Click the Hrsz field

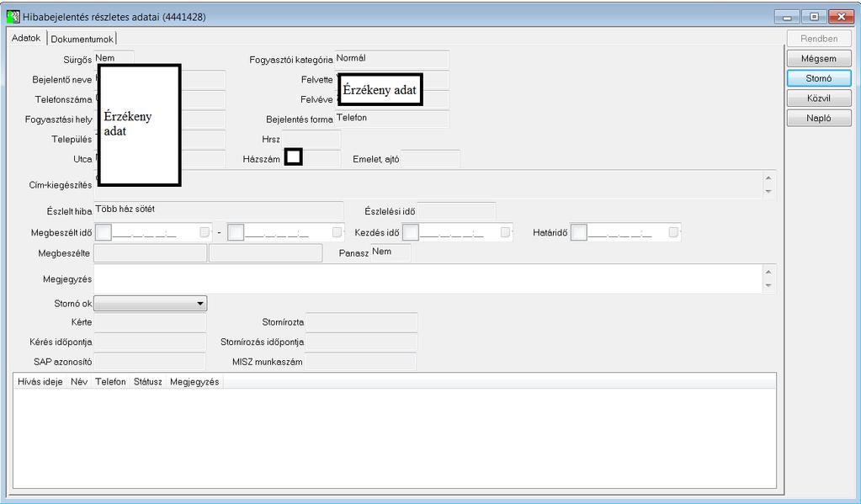coord(311,139)
